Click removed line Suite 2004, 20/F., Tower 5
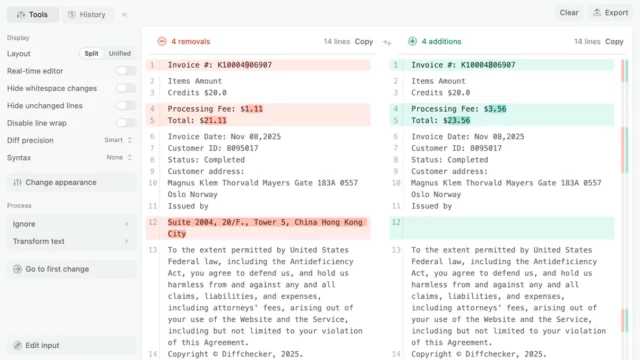 tap(258, 228)
